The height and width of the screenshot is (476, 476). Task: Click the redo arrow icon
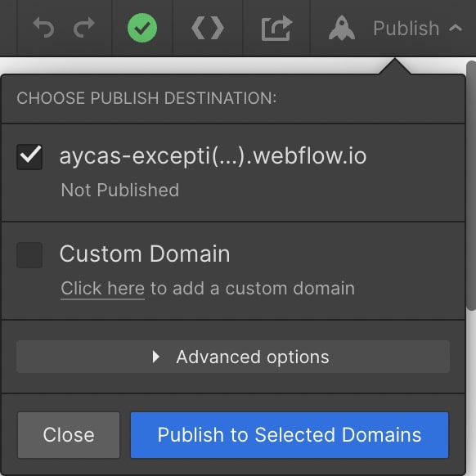point(84,28)
